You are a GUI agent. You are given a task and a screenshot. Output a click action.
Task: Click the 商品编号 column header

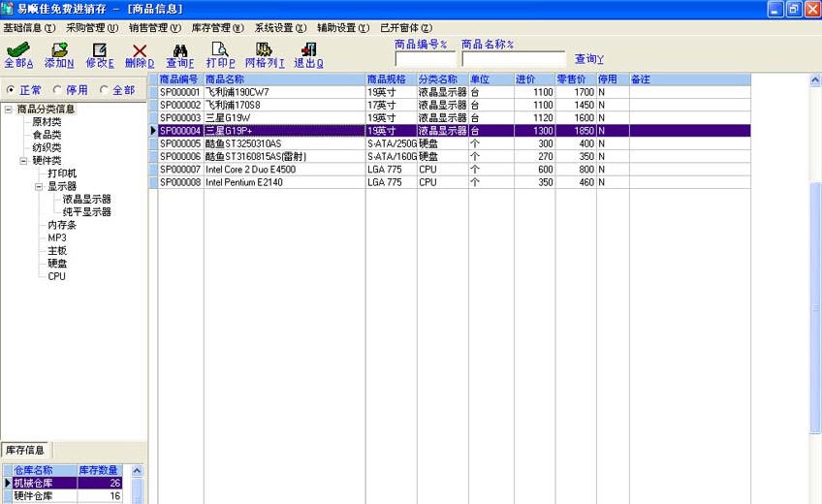tap(181, 79)
